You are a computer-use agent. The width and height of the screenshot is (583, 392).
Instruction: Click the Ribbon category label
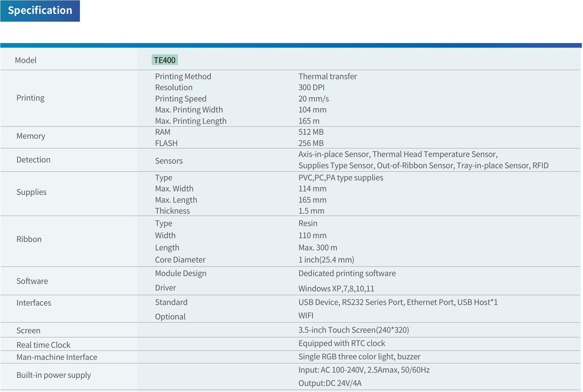pos(29,239)
